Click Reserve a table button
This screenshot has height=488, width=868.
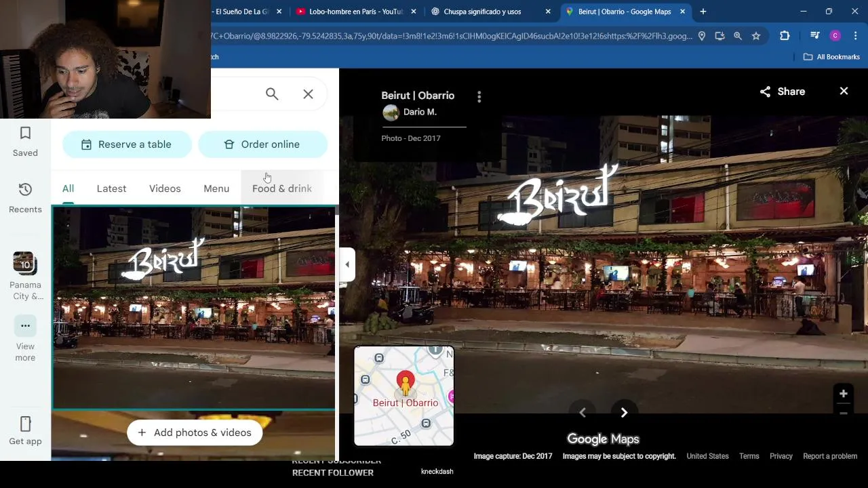(127, 144)
